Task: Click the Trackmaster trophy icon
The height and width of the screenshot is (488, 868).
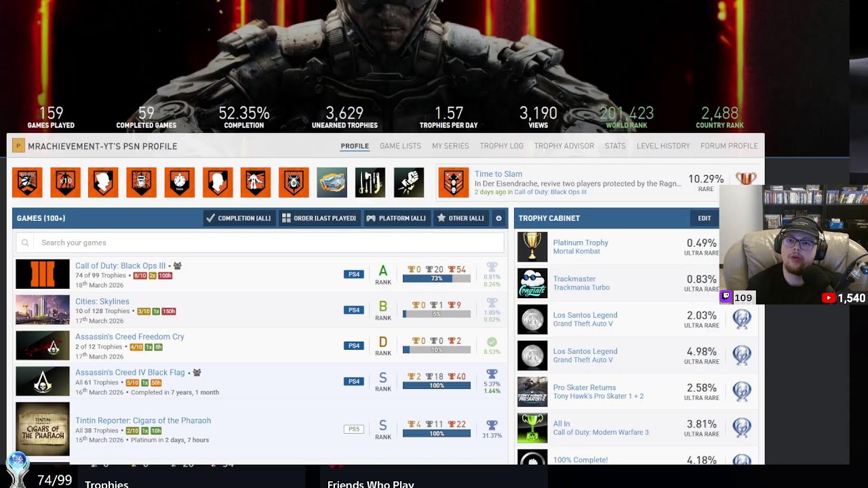Action: [532, 283]
